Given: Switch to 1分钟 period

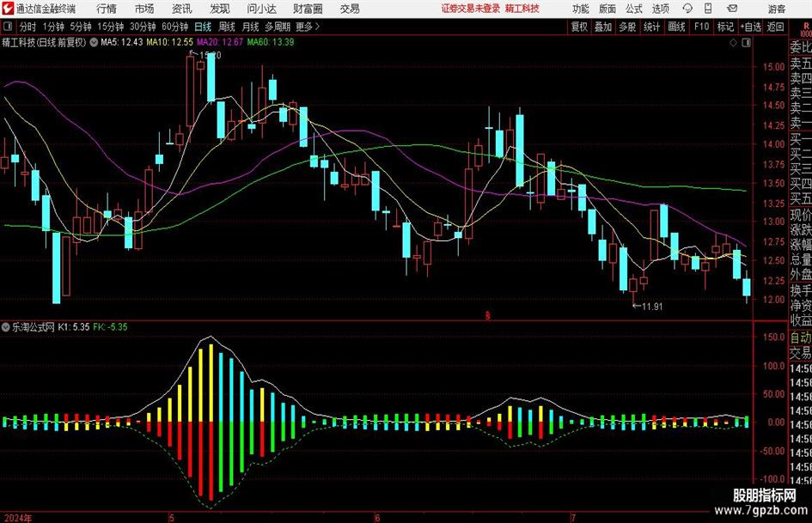Looking at the screenshot, I should (x=53, y=27).
